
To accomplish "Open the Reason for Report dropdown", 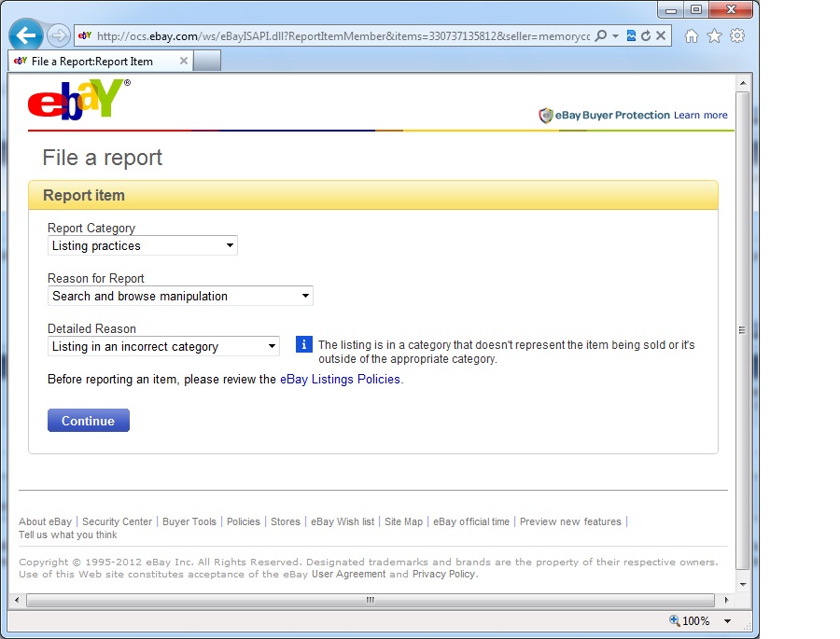I will pyautogui.click(x=180, y=297).
